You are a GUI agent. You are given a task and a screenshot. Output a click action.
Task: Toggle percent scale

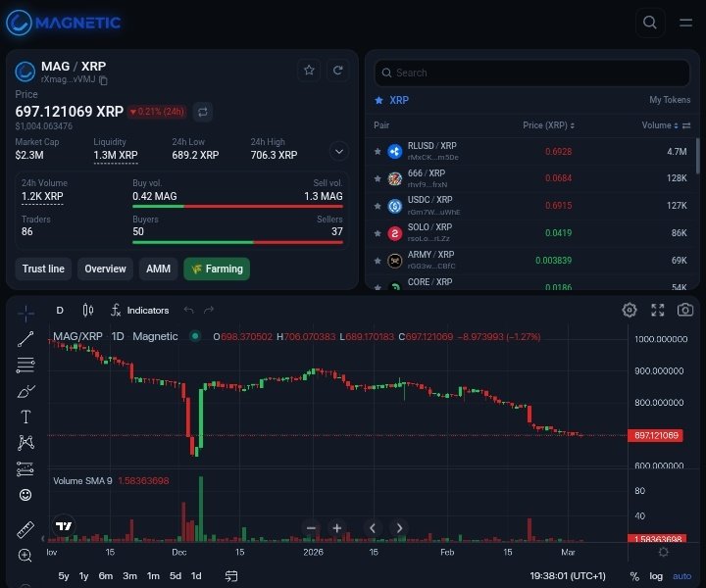(634, 576)
